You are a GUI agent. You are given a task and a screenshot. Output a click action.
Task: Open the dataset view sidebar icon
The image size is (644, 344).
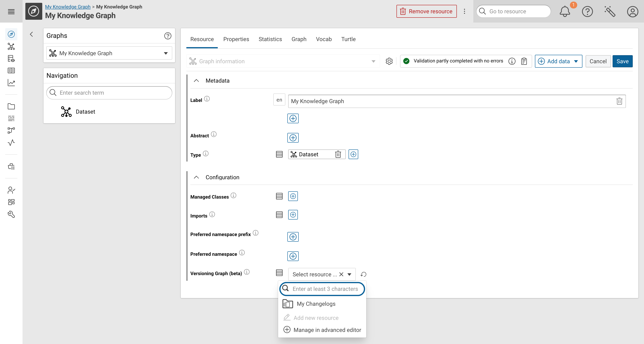pyautogui.click(x=11, y=59)
